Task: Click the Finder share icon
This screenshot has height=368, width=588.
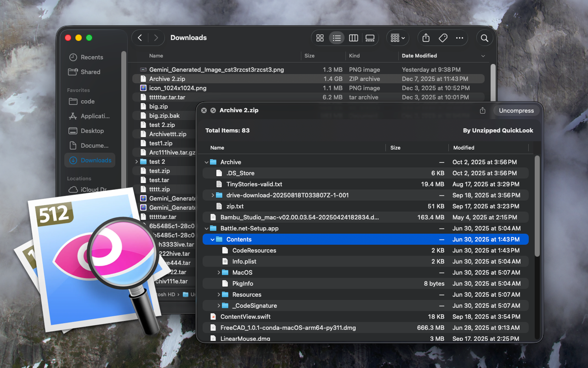Action: pyautogui.click(x=426, y=38)
